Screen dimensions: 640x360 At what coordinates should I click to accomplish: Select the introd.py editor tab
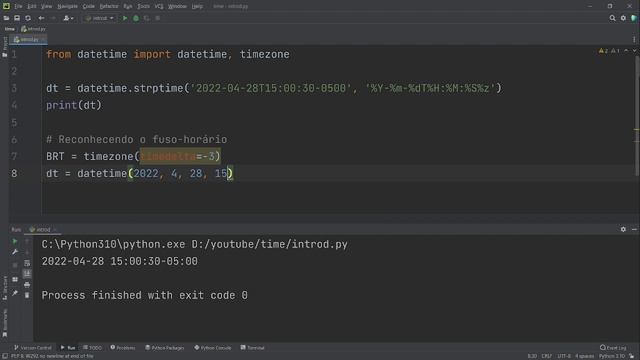[29, 40]
